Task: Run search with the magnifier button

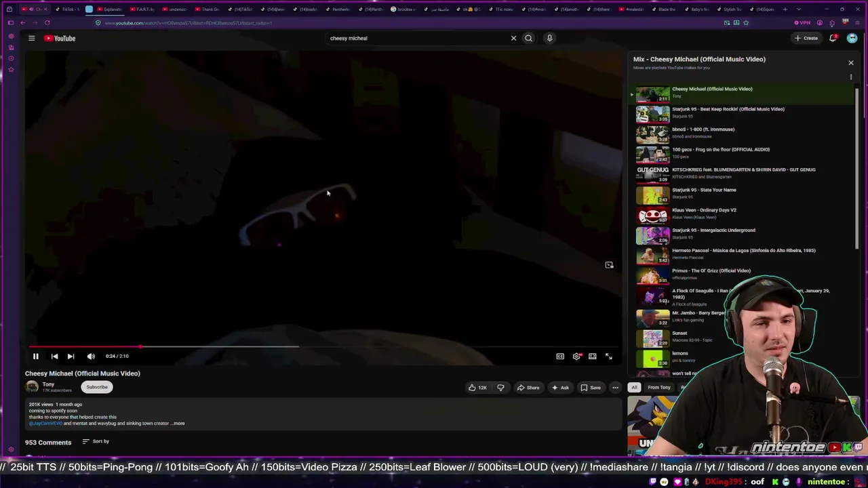Action: pyautogui.click(x=528, y=38)
